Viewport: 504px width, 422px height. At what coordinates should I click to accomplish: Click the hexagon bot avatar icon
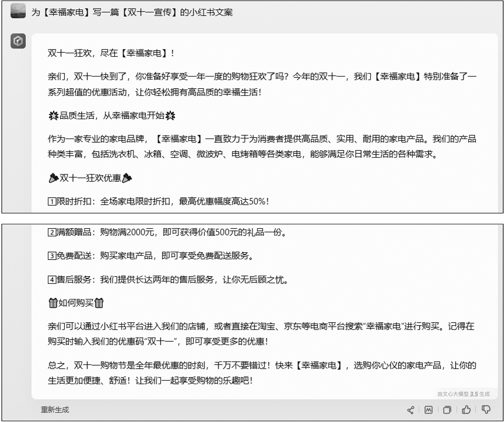pos(18,41)
